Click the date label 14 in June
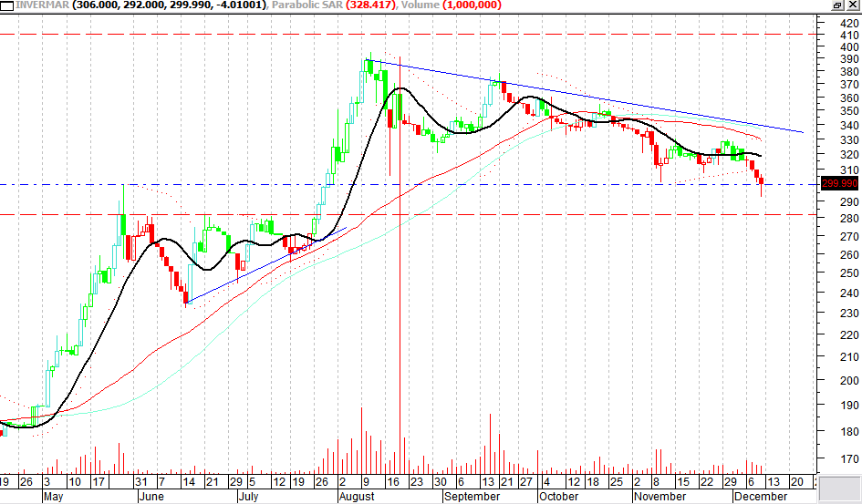 click(x=188, y=482)
